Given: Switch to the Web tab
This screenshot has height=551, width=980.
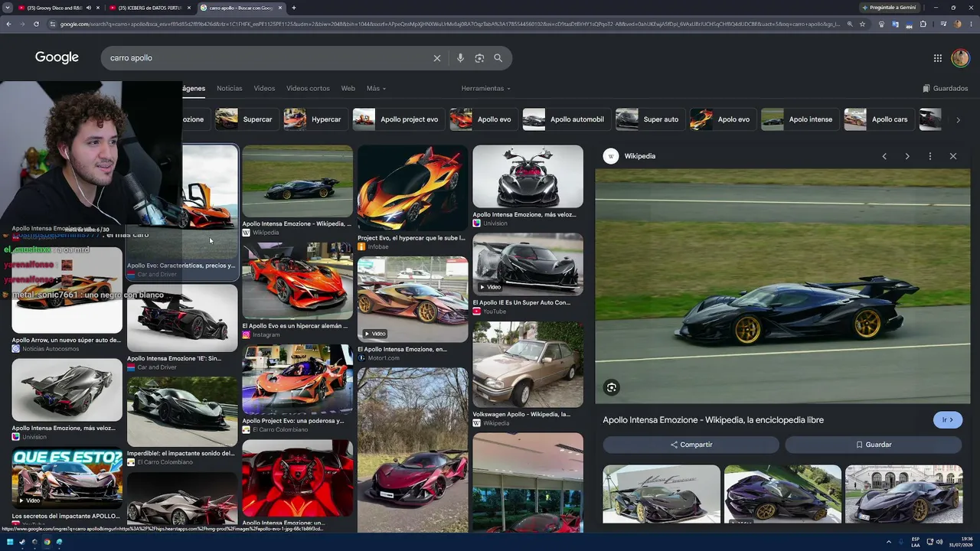Looking at the screenshot, I should click(x=348, y=88).
